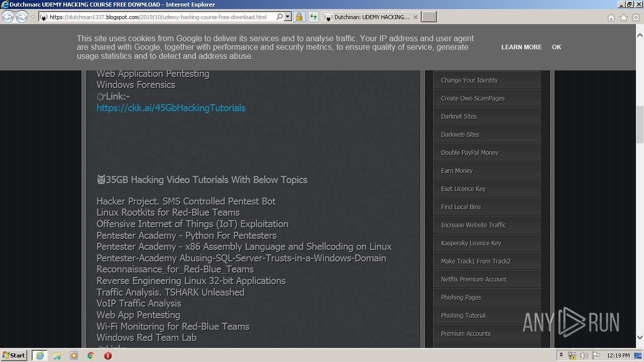The image size is (644, 362).
Task: Open Create Own ScamPages sidebar item
Action: [x=487, y=98]
